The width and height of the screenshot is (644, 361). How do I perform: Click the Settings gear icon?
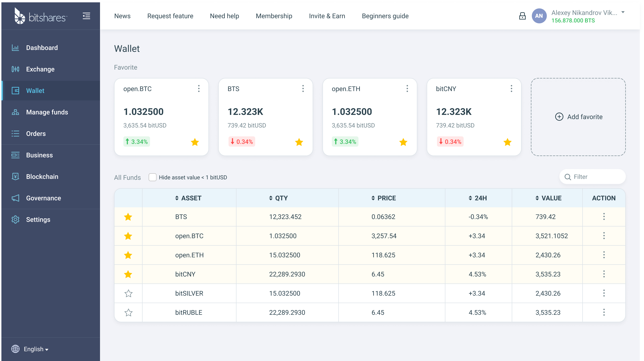[15, 219]
